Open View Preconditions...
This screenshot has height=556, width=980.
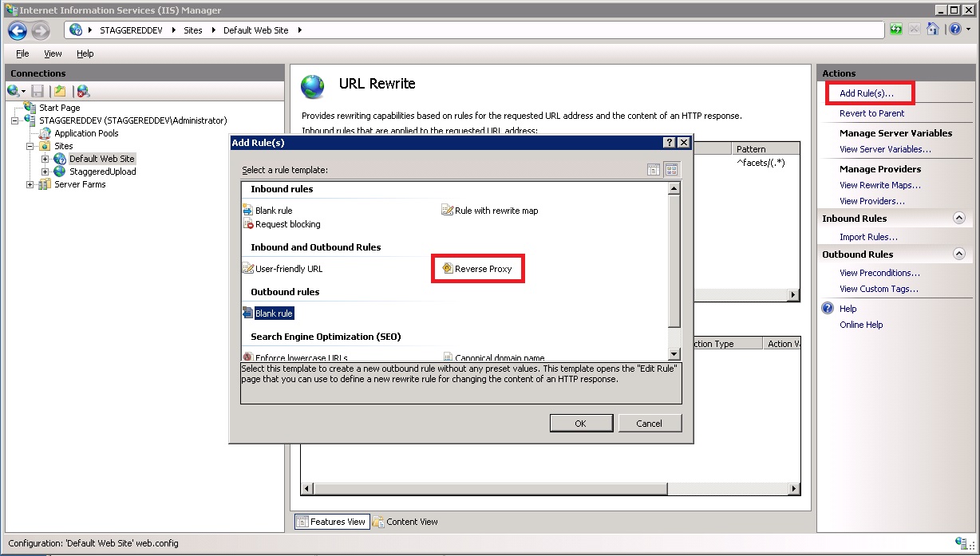[880, 273]
